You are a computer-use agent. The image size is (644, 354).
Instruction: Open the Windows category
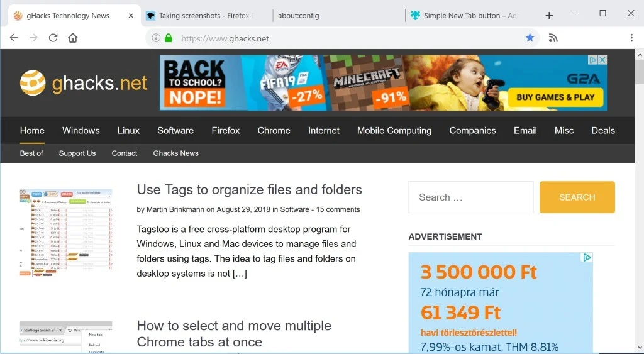click(81, 131)
